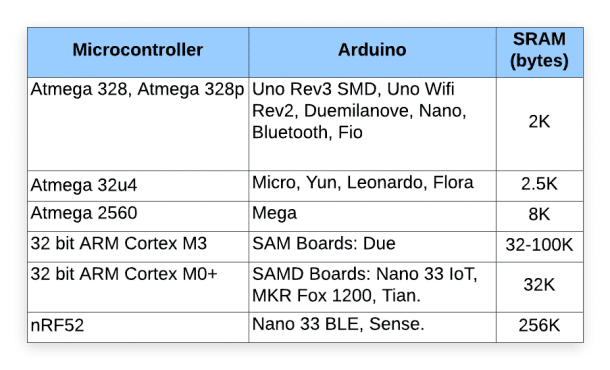This screenshot has width=610, height=370.
Task: Click the Microcontroller column header
Action: 138,52
